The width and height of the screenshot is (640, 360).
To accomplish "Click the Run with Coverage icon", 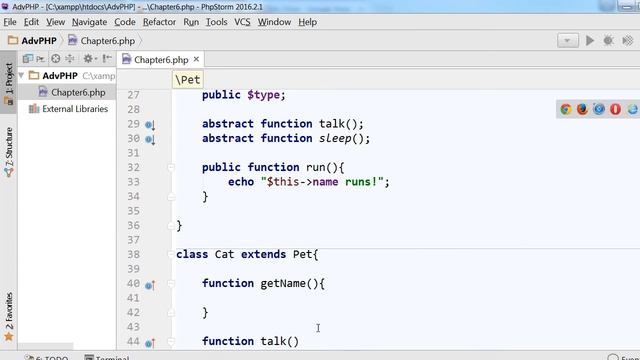I will (x=627, y=40).
